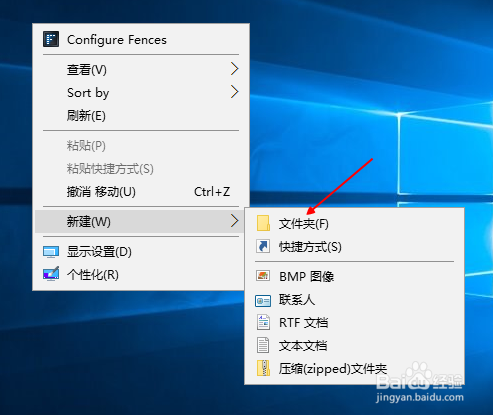Click the contact card icon
Screen dimensions: 493x415
coord(263,301)
